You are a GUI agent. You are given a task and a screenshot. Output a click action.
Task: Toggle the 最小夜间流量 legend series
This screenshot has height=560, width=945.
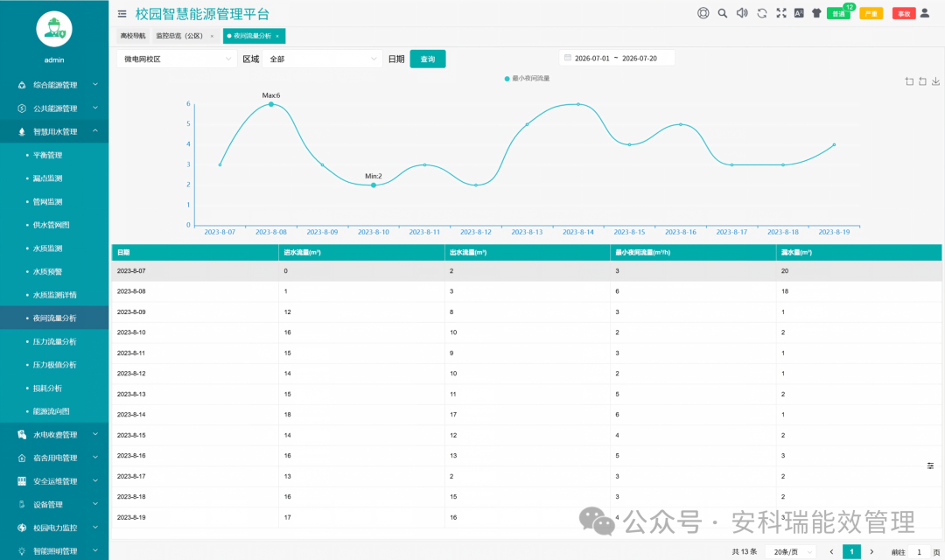point(527,79)
